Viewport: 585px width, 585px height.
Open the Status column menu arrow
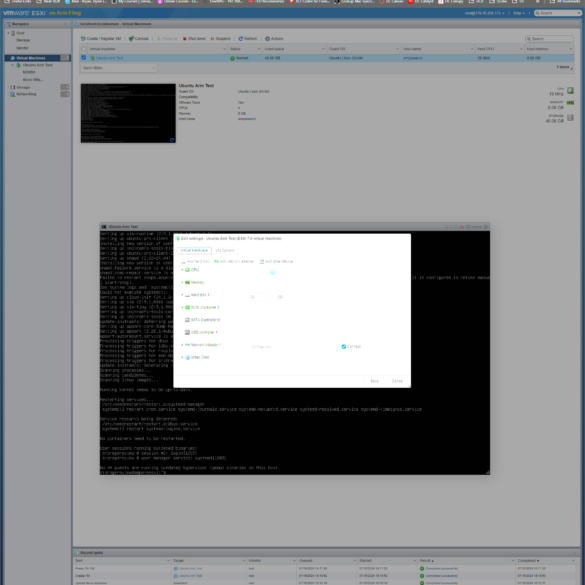pos(259,49)
